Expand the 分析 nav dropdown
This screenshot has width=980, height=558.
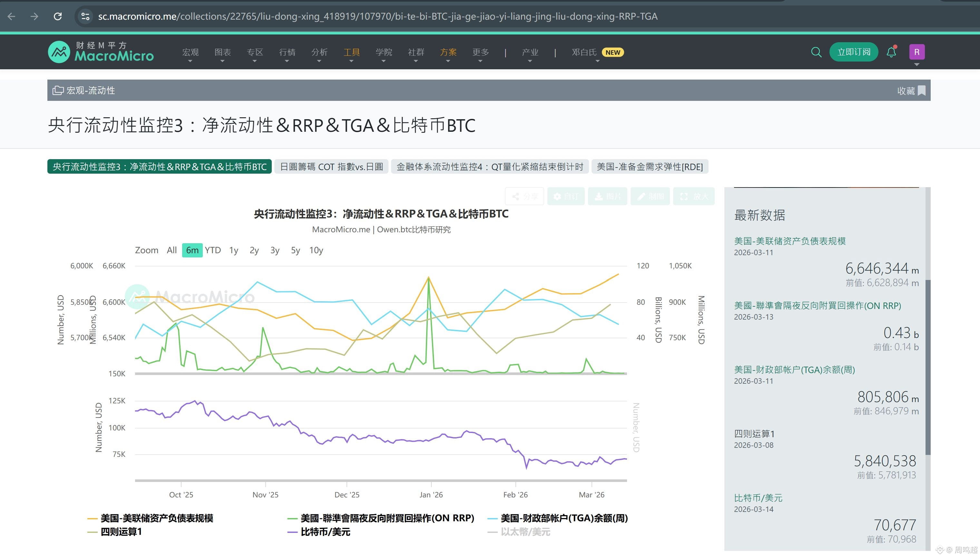[319, 53]
